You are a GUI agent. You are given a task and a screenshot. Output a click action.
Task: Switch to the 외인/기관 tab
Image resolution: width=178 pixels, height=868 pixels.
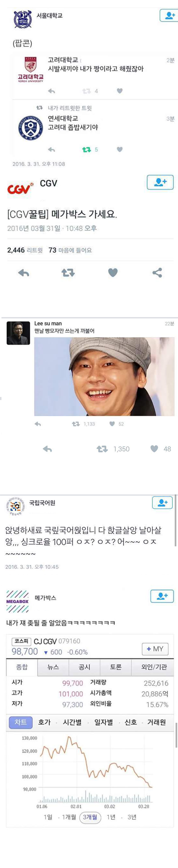(x=154, y=667)
